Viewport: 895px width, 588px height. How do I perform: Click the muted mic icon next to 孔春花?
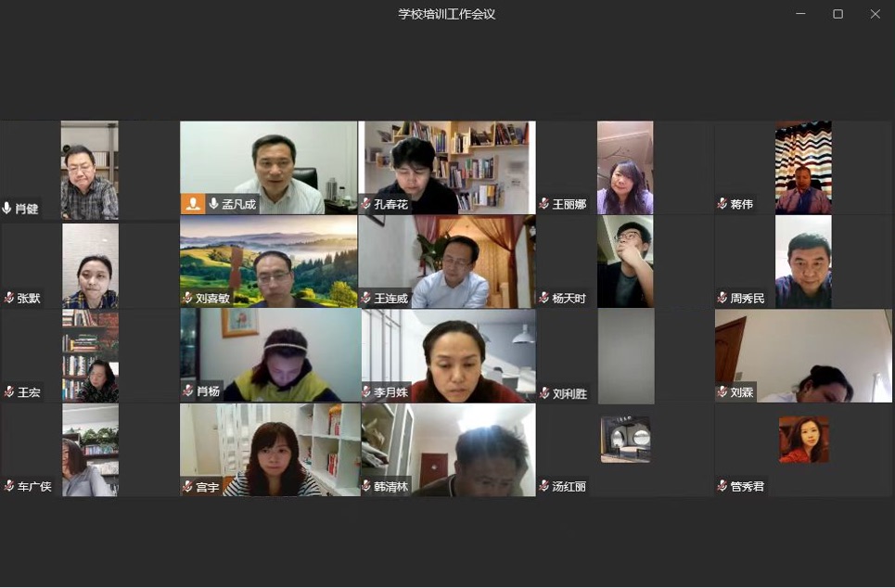pos(366,204)
